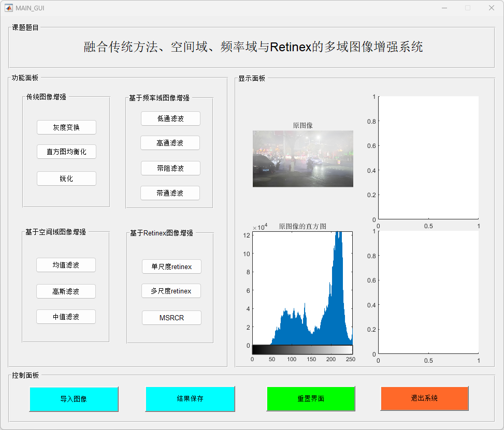Click the 原图像 foggy street thumbnail
Image resolution: width=504 pixels, height=430 pixels.
[303, 158]
